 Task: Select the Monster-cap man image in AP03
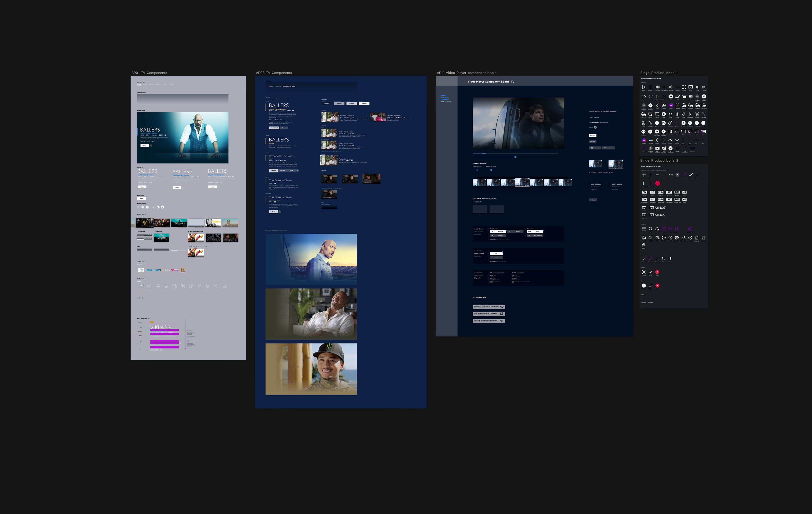(x=311, y=369)
